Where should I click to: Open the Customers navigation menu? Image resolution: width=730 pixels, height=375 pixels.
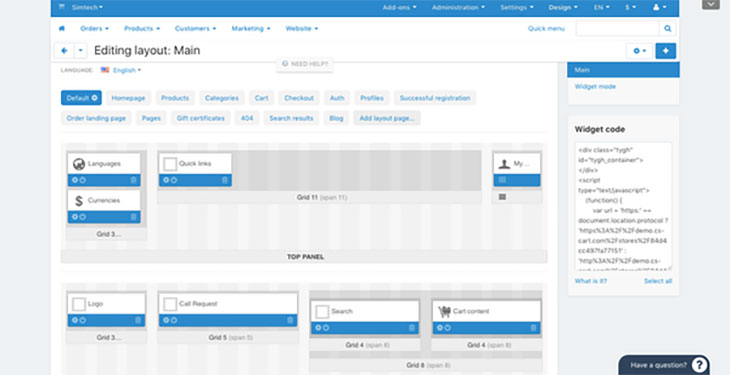(196, 28)
